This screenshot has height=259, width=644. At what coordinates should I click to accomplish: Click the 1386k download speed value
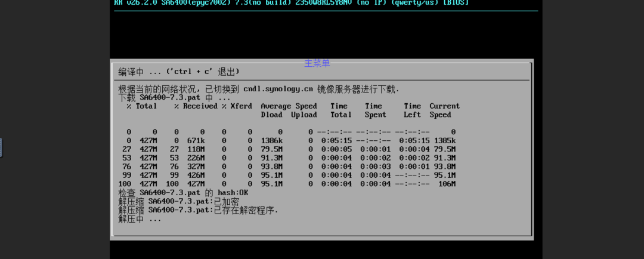click(271, 141)
